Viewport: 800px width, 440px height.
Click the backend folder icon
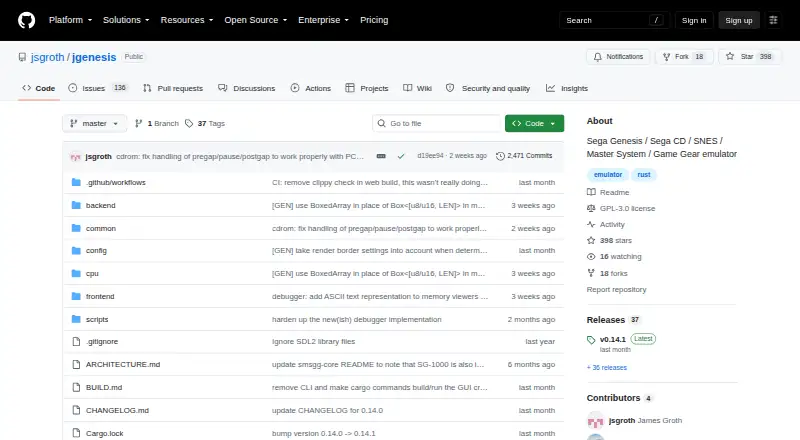point(77,205)
